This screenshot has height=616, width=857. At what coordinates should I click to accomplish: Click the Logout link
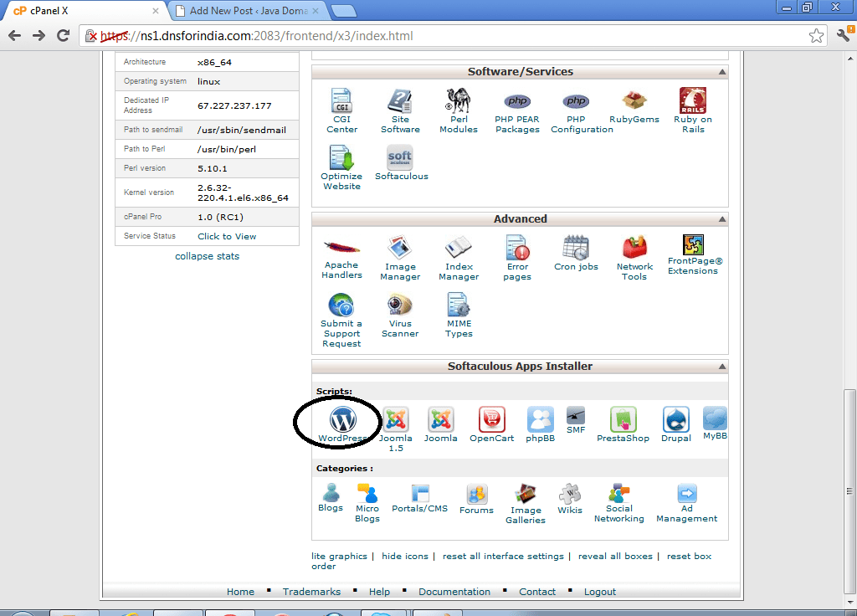599,592
